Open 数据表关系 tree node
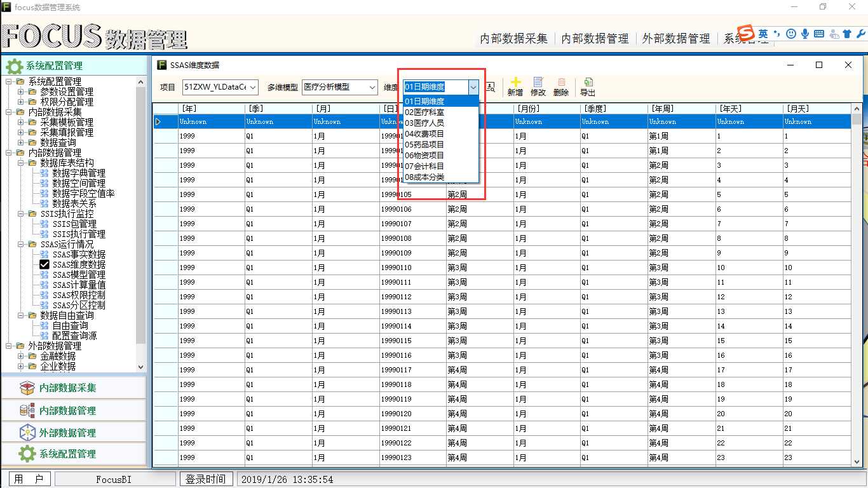Screen dimensions: 868x488 coord(74,203)
